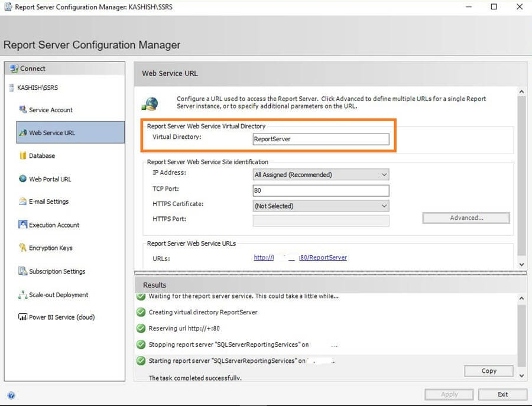The height and width of the screenshot is (406, 532).
Task: Click Results panel scrollbar up arrow
Action: (521, 298)
